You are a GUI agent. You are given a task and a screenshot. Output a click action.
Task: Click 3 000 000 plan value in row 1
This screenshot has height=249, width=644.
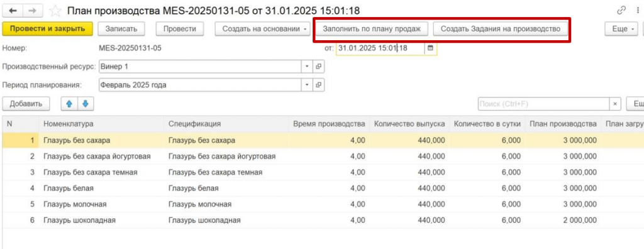[579, 140]
